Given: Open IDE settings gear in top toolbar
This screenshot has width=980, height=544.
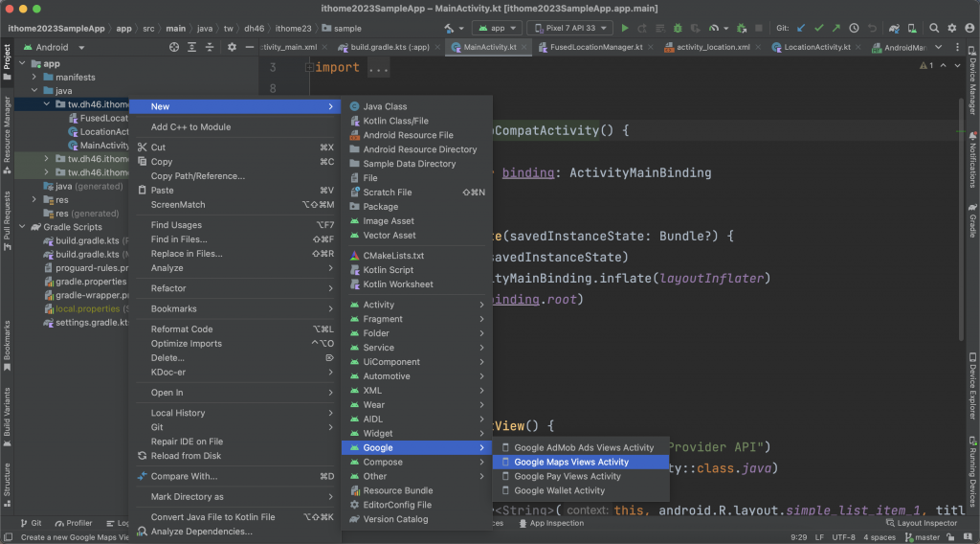Looking at the screenshot, I should (952, 28).
